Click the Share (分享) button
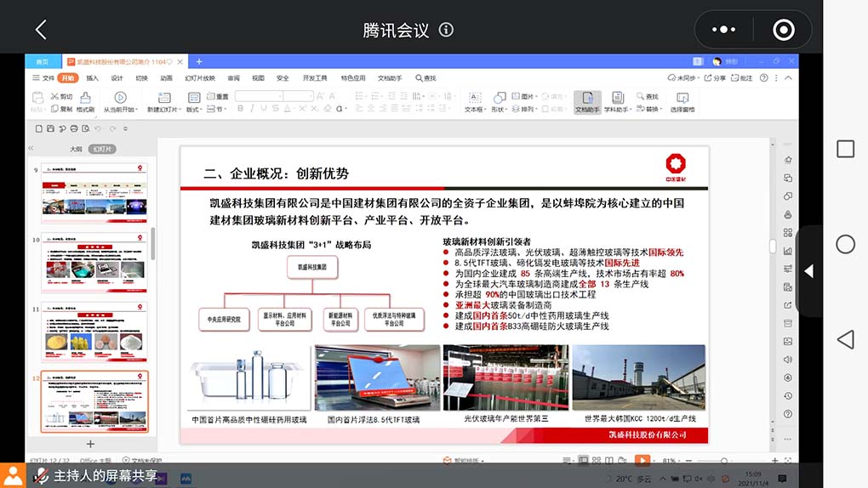 coord(717,78)
